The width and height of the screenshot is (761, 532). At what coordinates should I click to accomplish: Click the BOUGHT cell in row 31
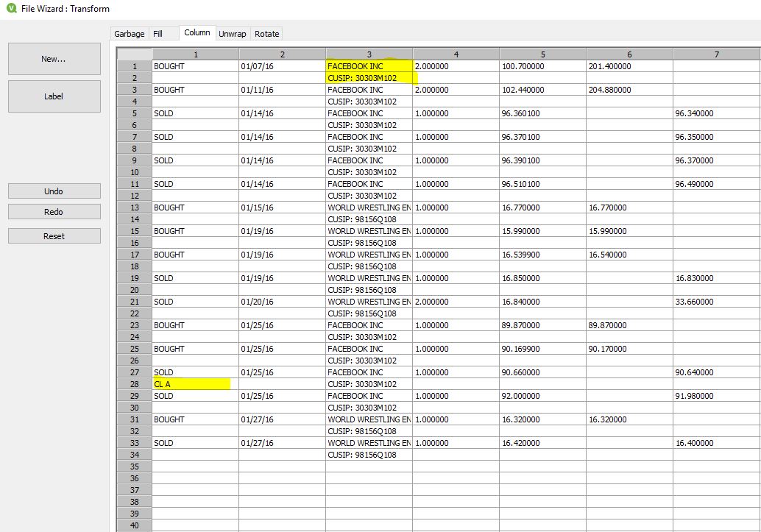(196, 419)
